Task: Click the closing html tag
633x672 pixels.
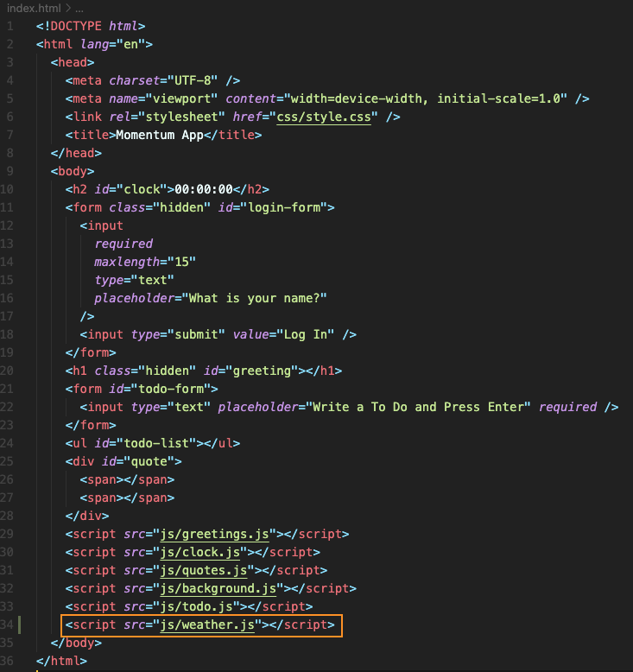Action: [61, 661]
